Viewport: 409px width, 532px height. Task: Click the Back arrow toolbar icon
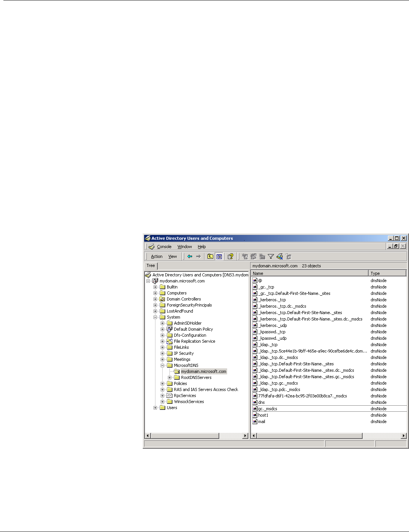pos(190,256)
